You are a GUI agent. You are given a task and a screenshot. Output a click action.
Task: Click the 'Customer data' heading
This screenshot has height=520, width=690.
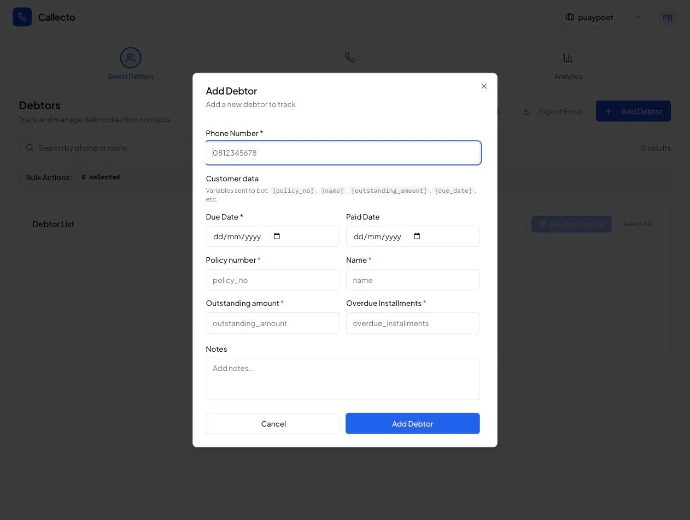[232, 179]
